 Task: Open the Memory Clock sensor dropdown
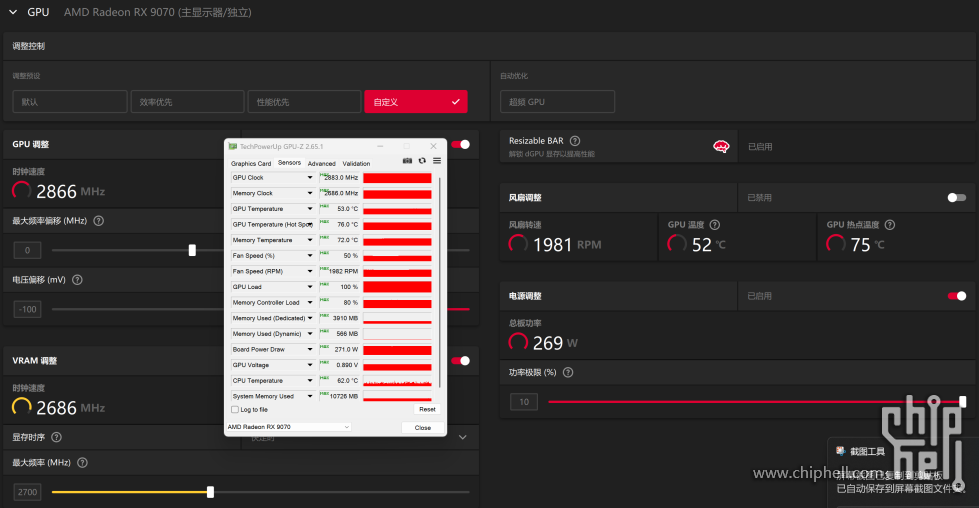click(x=310, y=193)
